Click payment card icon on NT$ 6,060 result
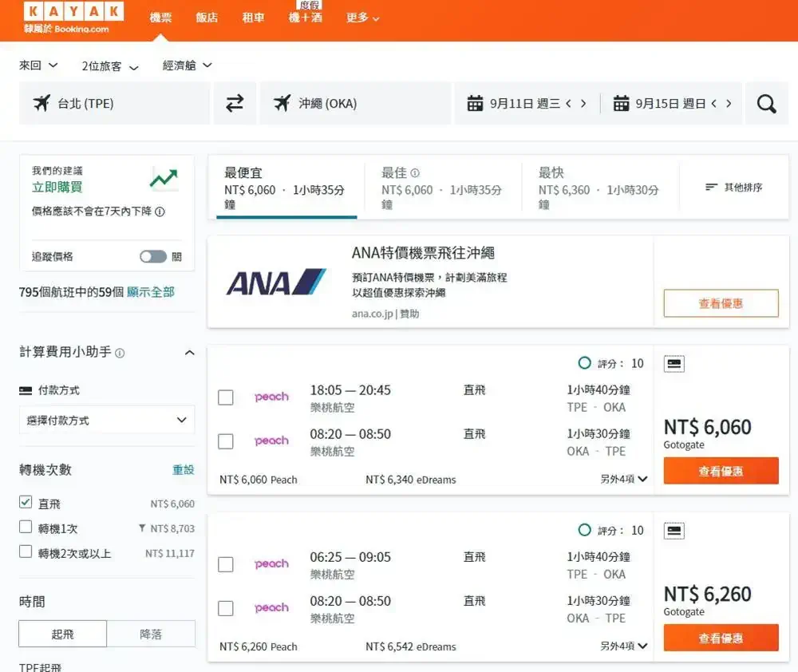The image size is (798, 672). 674,364
